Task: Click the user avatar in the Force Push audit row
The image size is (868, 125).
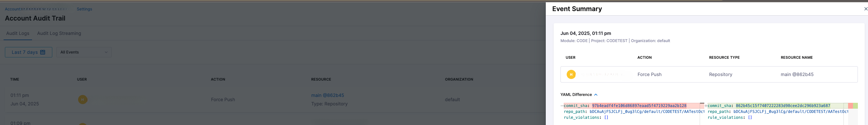Action: 83,100
